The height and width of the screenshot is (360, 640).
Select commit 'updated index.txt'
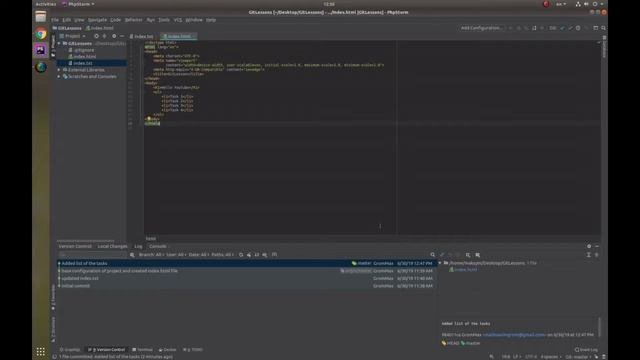pyautogui.click(x=247, y=278)
